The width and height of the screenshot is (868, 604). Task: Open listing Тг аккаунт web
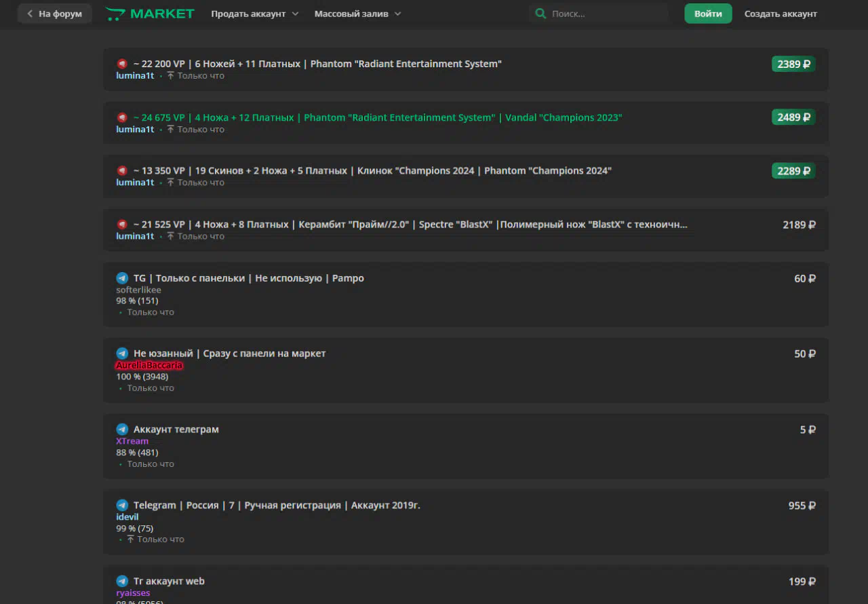tap(169, 581)
